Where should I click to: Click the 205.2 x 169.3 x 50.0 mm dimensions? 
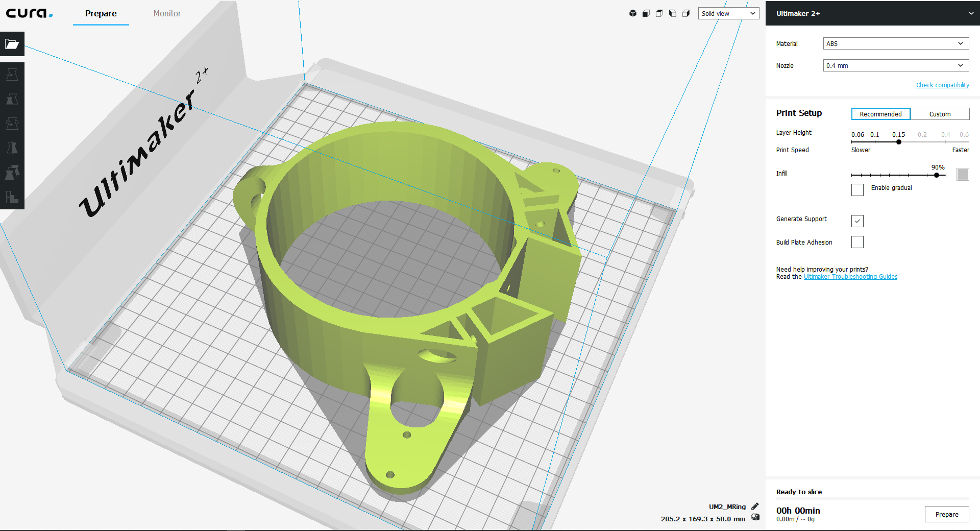pyautogui.click(x=703, y=519)
